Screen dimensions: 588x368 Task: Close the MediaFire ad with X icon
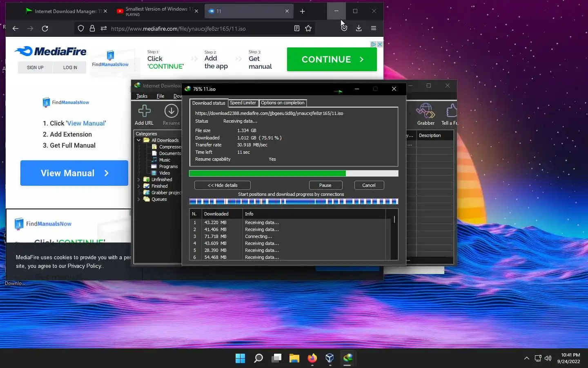click(x=380, y=44)
